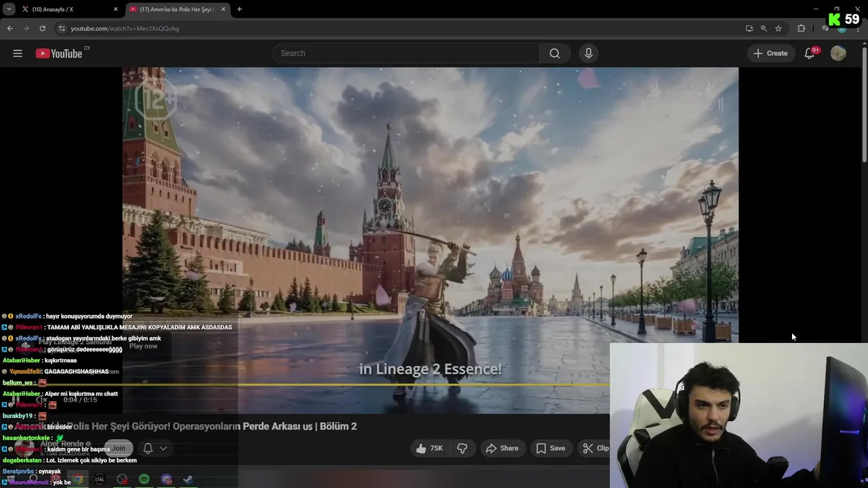Open the Create button
Screen dimensions: 868x488
(x=770, y=54)
